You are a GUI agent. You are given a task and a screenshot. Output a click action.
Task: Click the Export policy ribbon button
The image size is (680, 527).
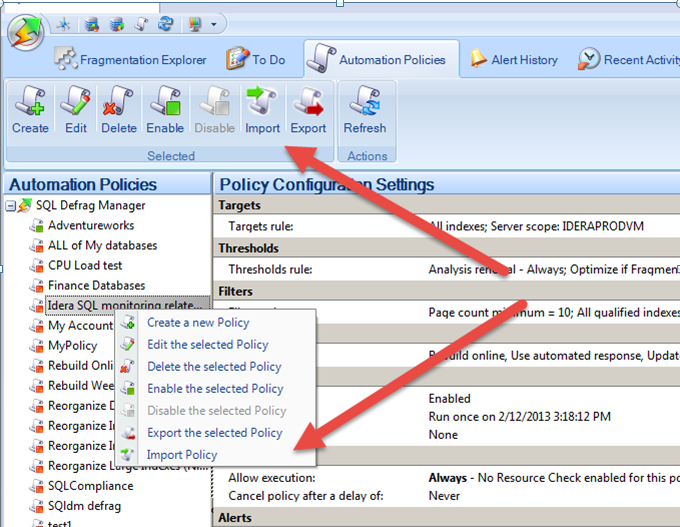tap(308, 110)
